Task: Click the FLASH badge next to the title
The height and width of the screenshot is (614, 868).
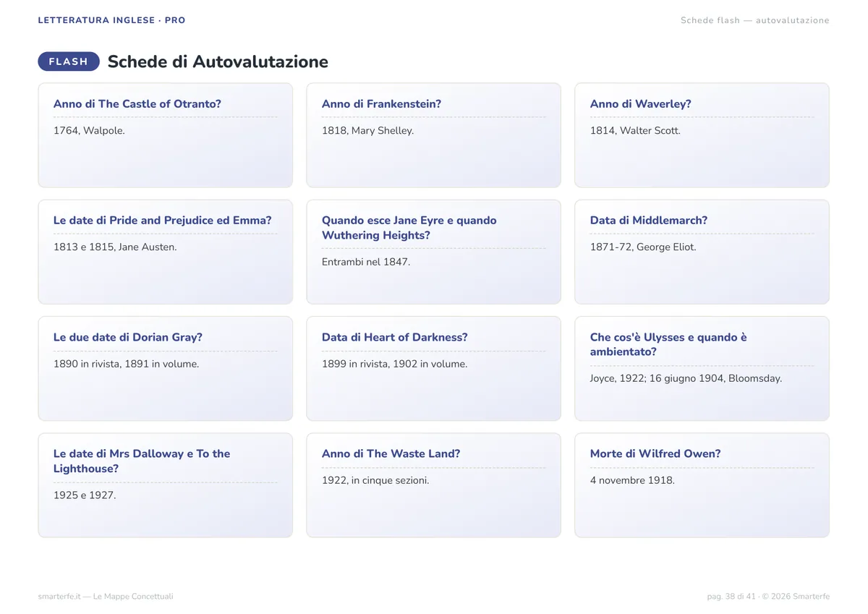Action: 69,62
